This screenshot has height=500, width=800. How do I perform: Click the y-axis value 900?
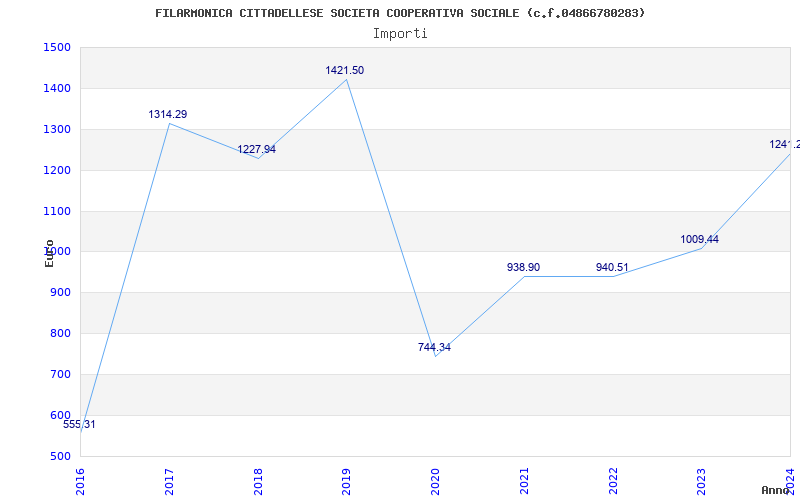tap(60, 293)
